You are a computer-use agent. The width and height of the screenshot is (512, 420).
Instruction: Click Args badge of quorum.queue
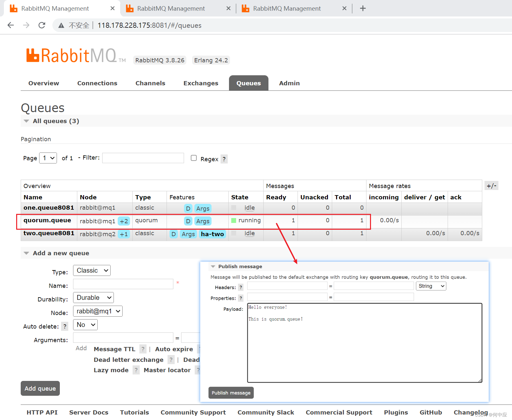[x=203, y=221]
